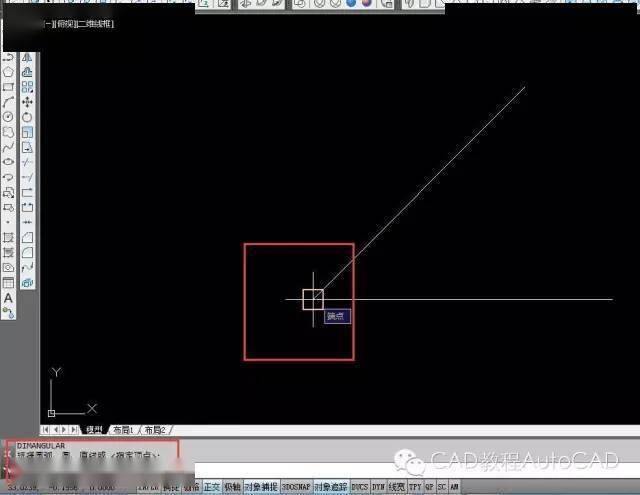Open the [-] viewport controls menu

tap(49, 24)
